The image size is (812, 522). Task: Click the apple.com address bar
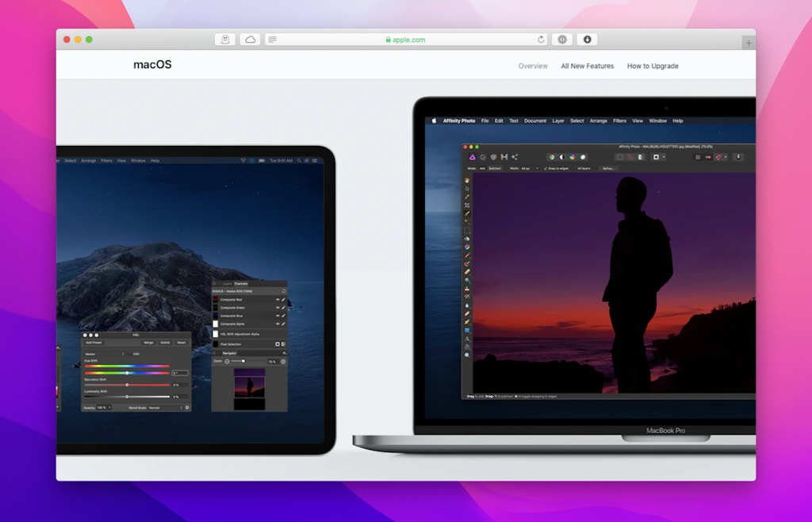pos(404,40)
